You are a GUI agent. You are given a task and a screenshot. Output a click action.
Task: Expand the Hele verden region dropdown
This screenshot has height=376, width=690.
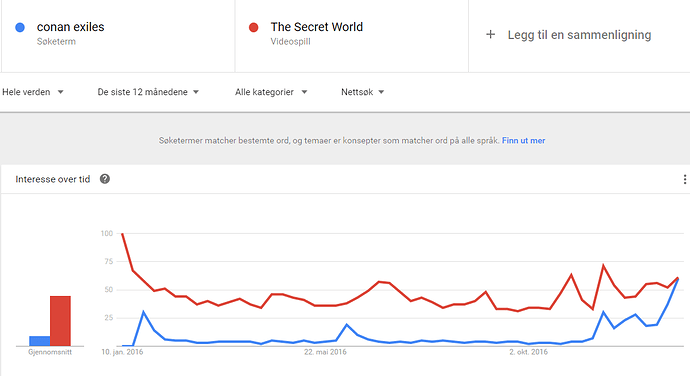point(33,92)
